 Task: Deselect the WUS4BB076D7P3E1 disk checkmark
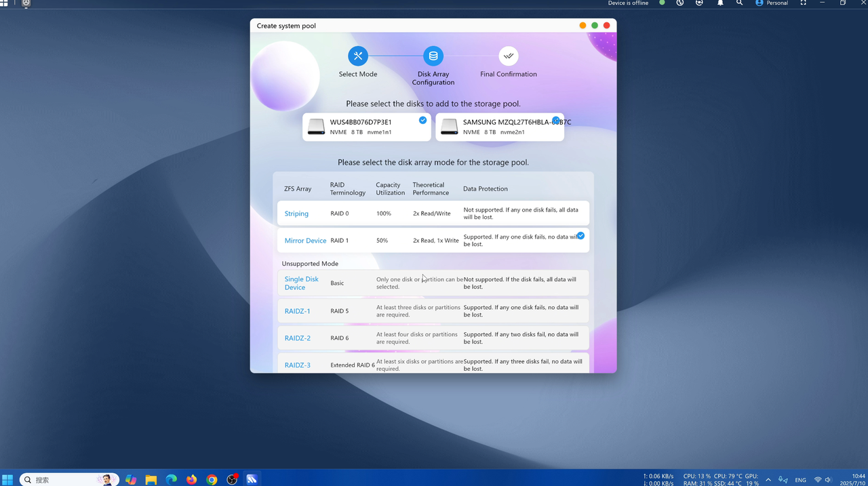(x=422, y=120)
